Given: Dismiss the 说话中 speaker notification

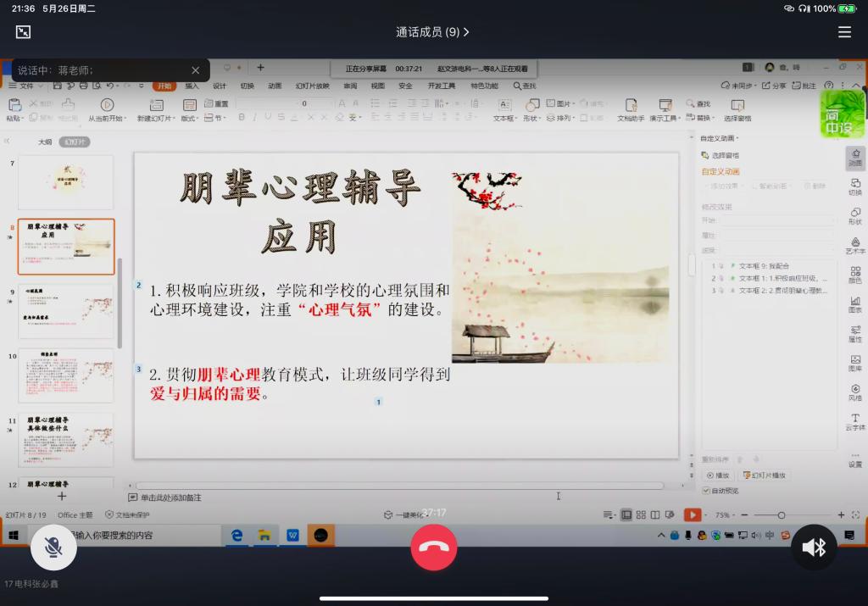Looking at the screenshot, I should pos(196,70).
